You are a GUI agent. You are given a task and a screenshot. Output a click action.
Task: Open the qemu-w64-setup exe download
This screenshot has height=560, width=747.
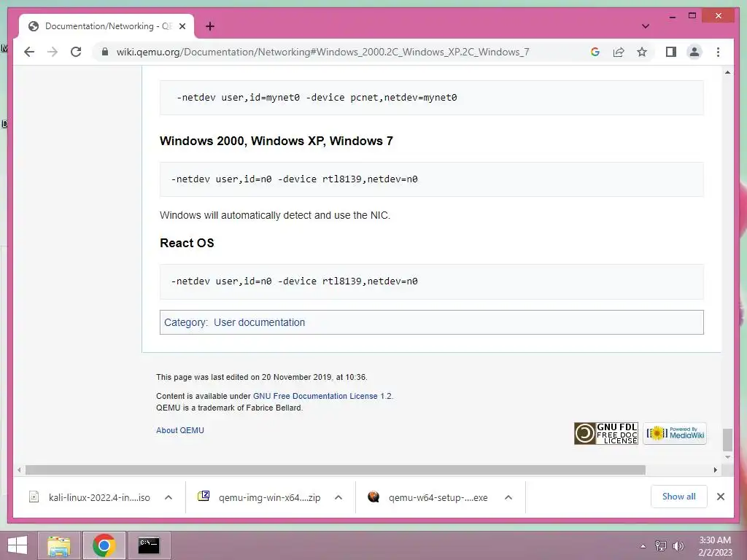pyautogui.click(x=427, y=497)
